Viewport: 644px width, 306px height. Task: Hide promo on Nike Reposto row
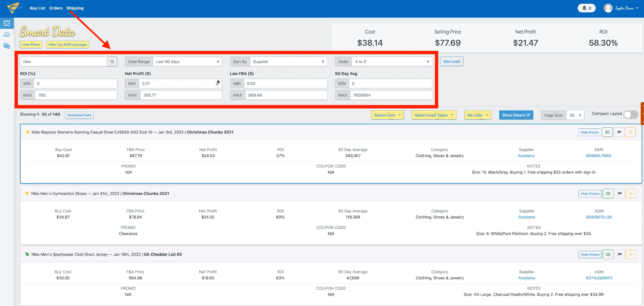(590, 132)
